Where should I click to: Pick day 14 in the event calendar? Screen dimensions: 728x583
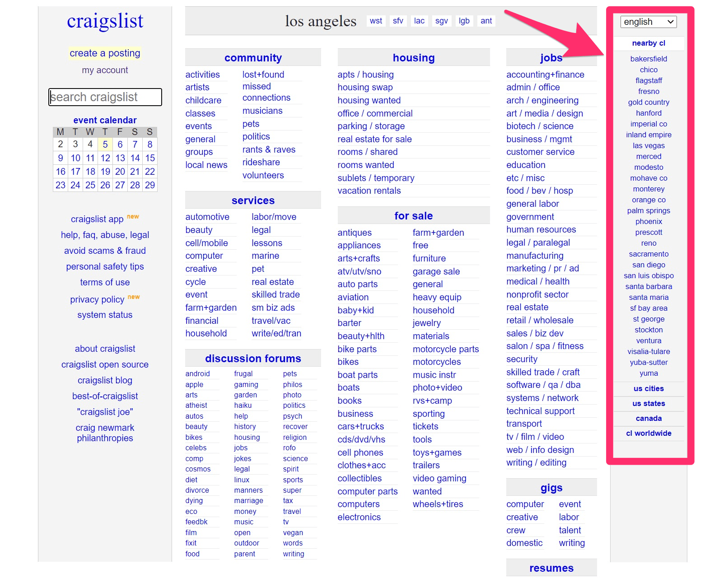click(135, 158)
